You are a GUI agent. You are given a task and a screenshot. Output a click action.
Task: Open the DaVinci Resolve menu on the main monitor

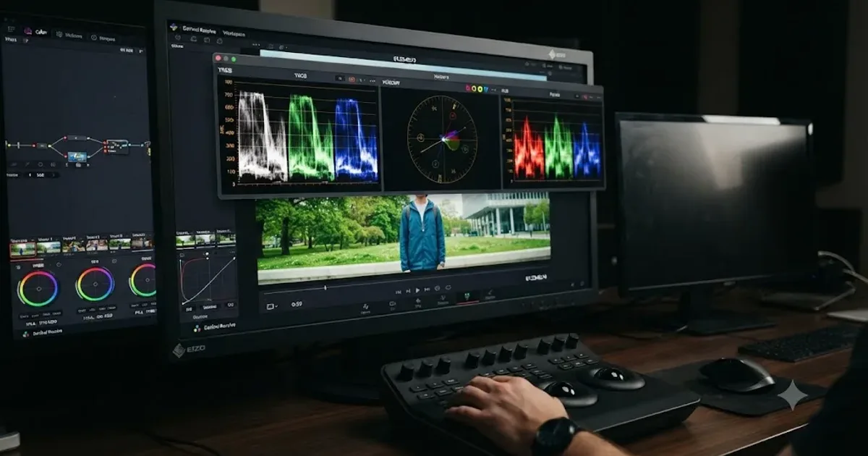200,30
